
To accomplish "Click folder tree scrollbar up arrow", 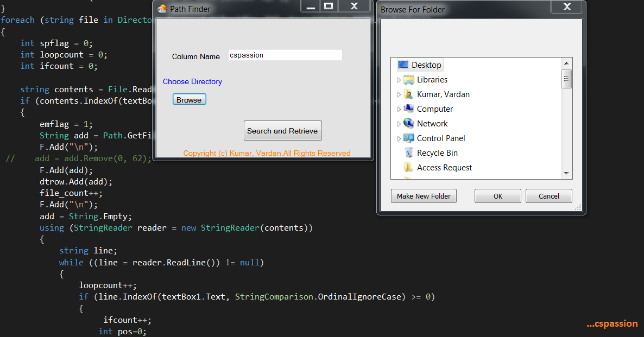I will pos(566,63).
